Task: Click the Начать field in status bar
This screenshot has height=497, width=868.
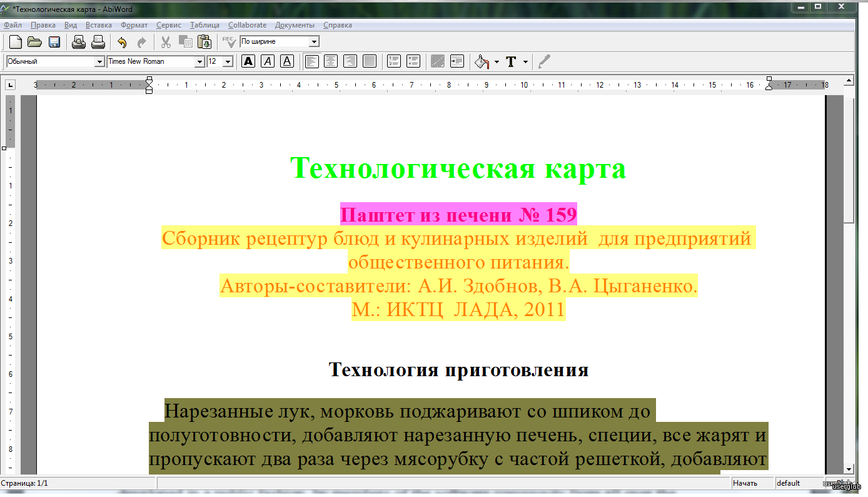Action: click(752, 483)
